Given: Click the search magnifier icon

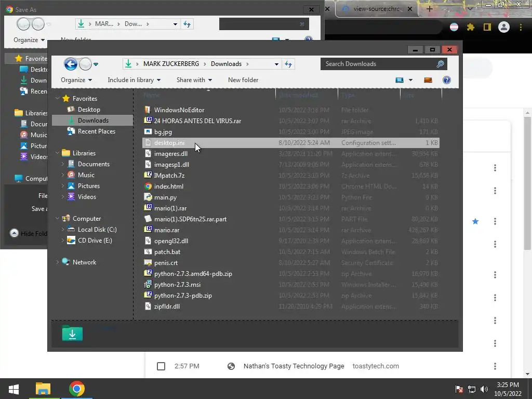Looking at the screenshot, I should pyautogui.click(x=441, y=64).
